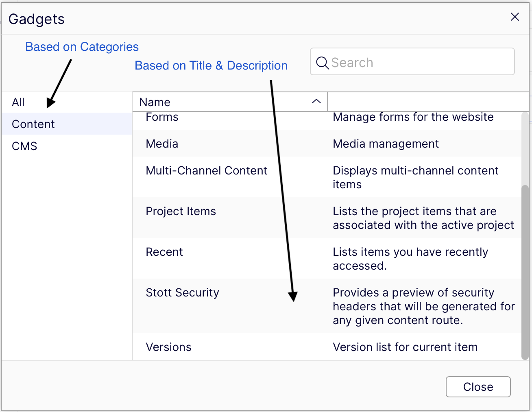Click the Based on Categories label

click(x=82, y=47)
